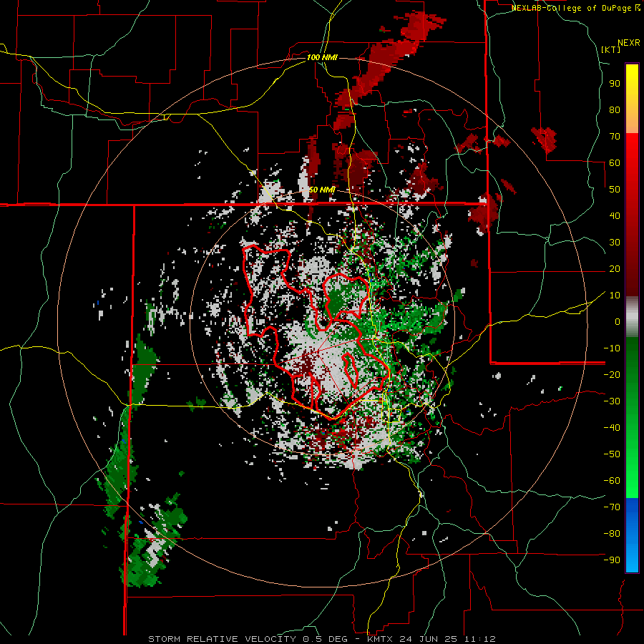The width and height of the screenshot is (644, 644).
Task: Click the yellow segment of the color bar
Action: point(632,99)
